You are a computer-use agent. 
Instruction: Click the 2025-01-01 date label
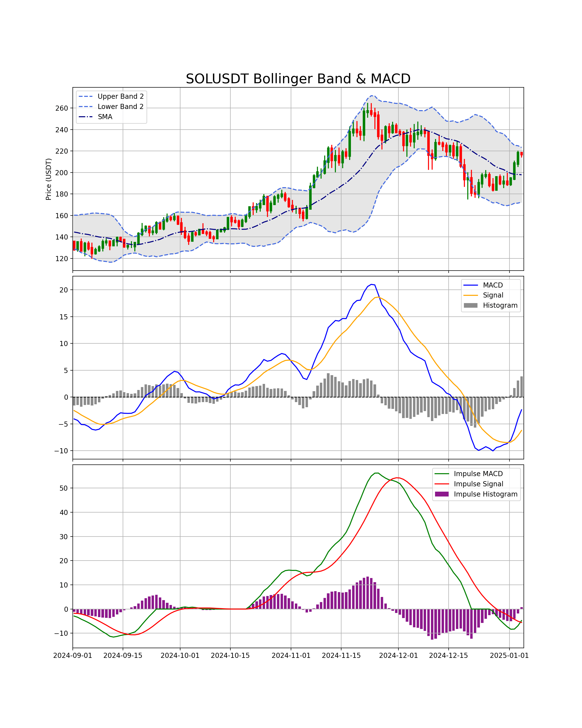(x=509, y=655)
